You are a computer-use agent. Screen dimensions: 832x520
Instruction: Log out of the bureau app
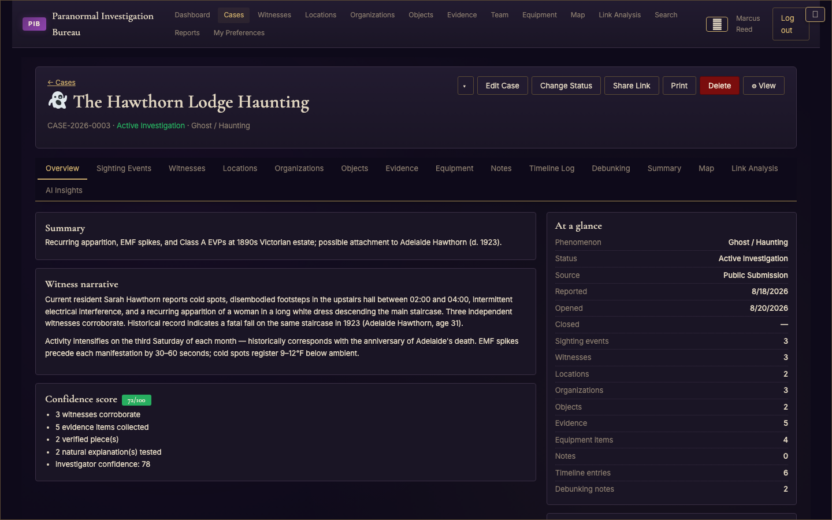point(790,24)
